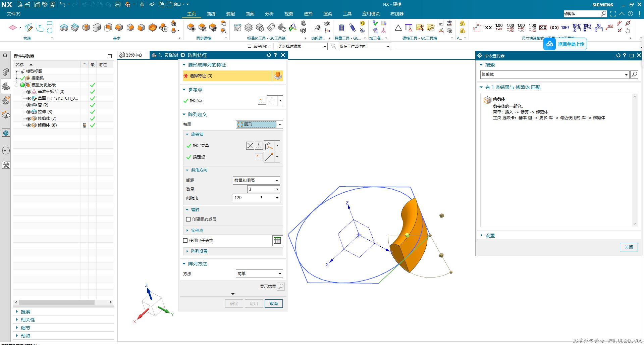This screenshot has width=644, height=345.
Task: Open the Pattern Feature icon in 基本 group
Action: pyautogui.click(x=163, y=28)
